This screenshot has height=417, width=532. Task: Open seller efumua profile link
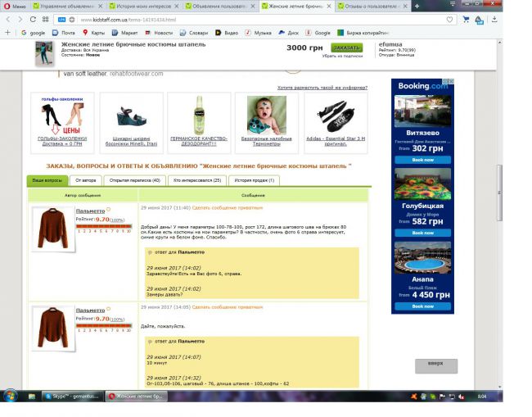point(390,45)
